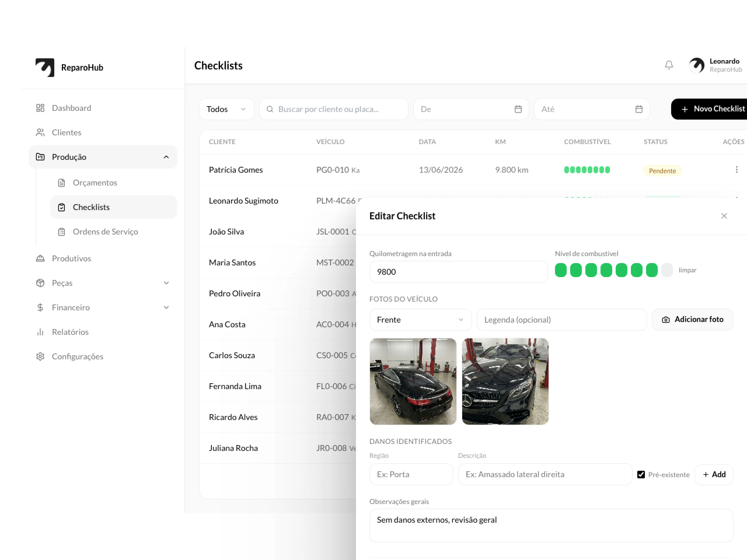747x560 pixels.
Task: Open the notifications bell
Action: [669, 65]
